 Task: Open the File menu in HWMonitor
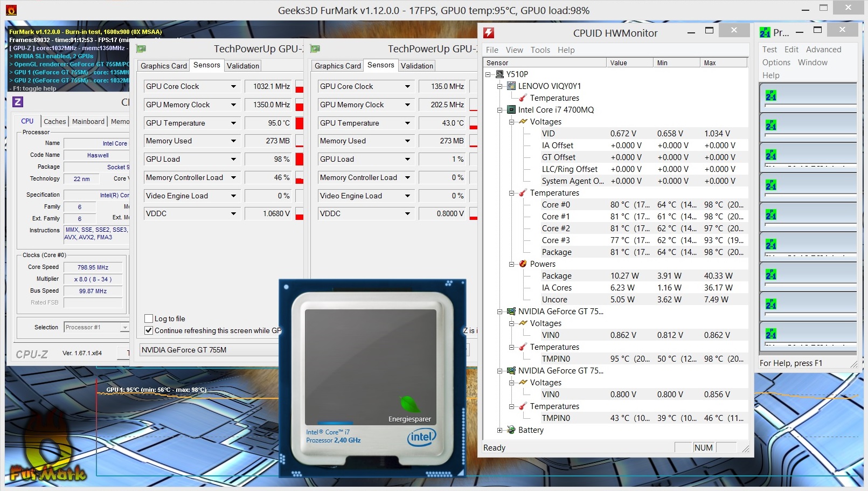(x=492, y=50)
